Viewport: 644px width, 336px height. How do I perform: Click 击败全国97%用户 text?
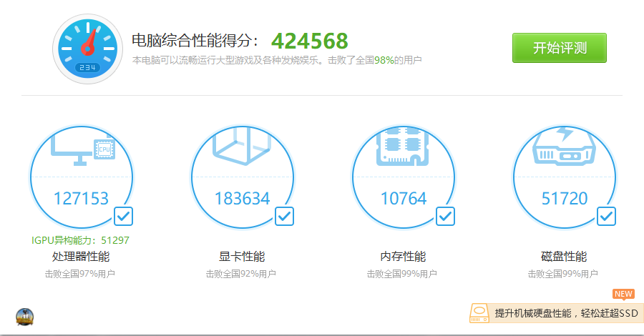(80, 274)
